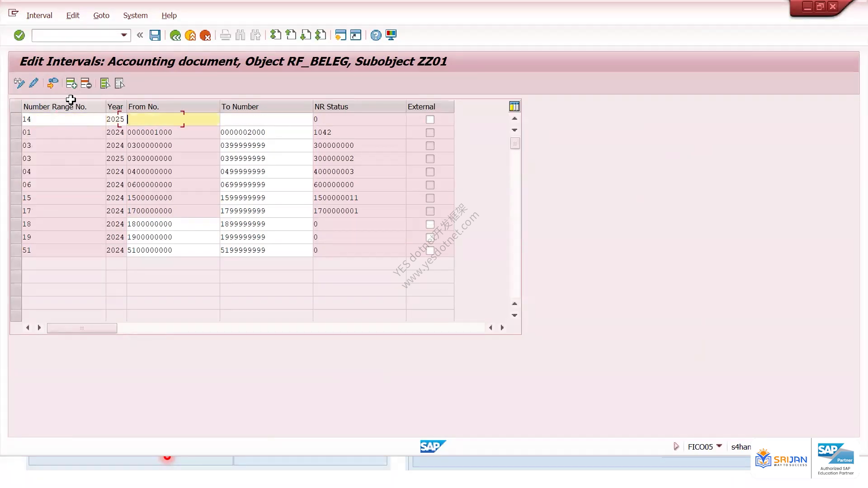Go to First Page icon
The height and width of the screenshot is (488, 868).
click(276, 35)
